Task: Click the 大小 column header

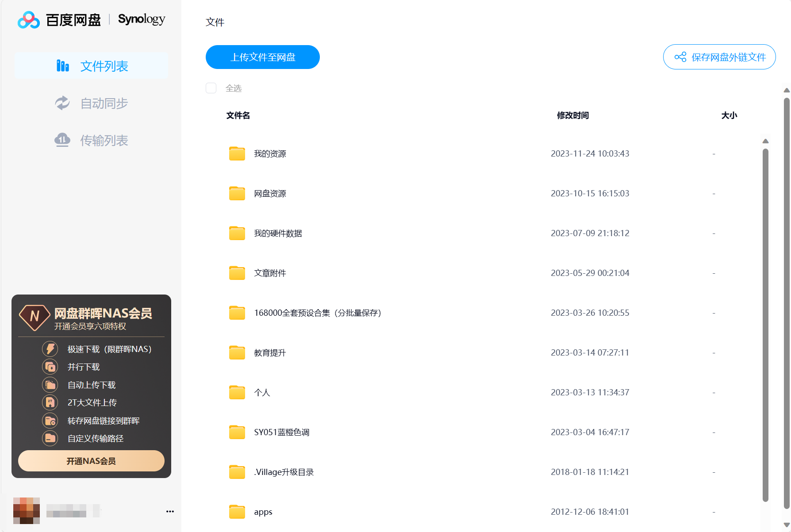Action: coord(729,115)
